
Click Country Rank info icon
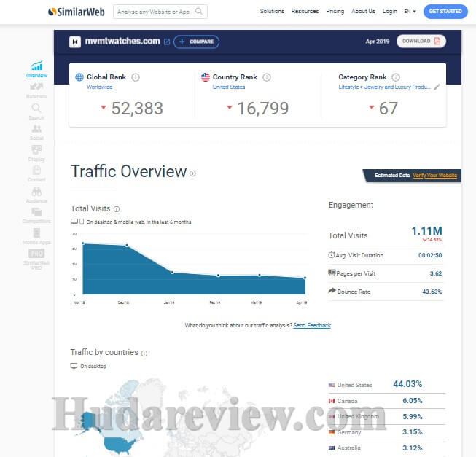point(267,77)
